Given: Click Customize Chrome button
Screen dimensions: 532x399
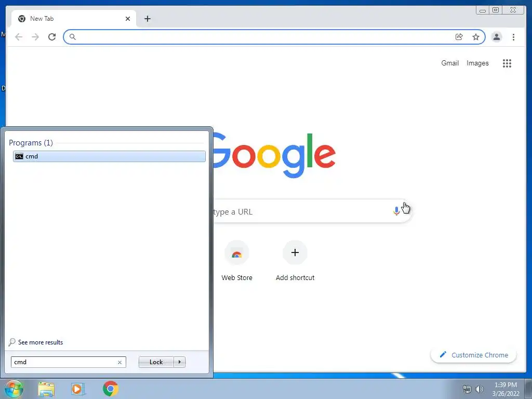Looking at the screenshot, I should pos(473,355).
